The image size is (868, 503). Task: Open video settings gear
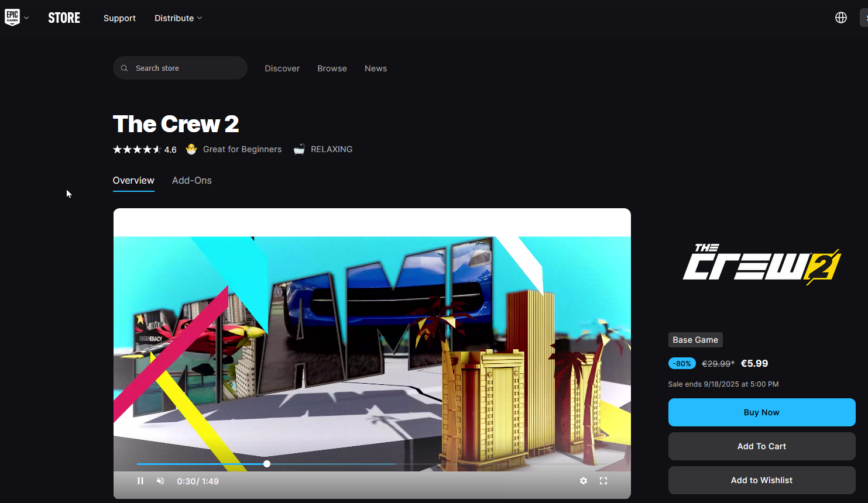click(x=584, y=481)
